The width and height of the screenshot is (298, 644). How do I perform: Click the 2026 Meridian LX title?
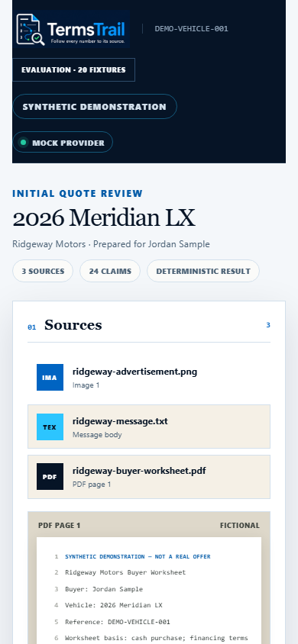[104, 218]
